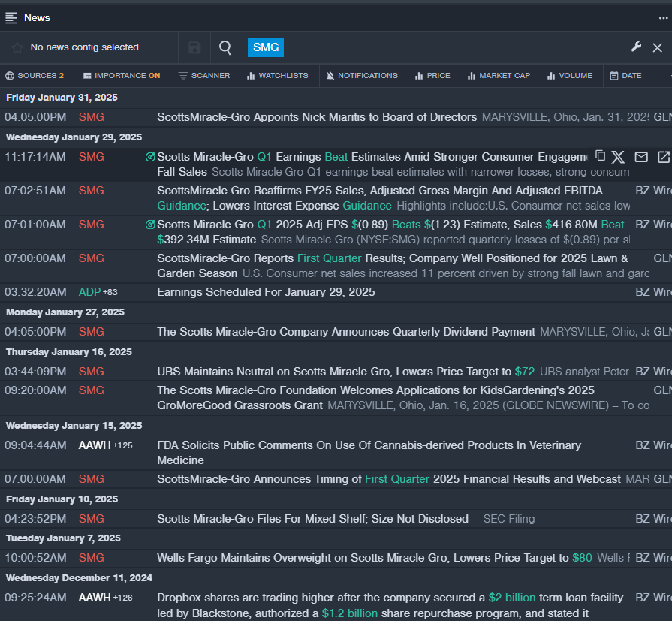672x621 pixels.
Task: Copy the Q1 Earnings Beat headline
Action: (600, 156)
